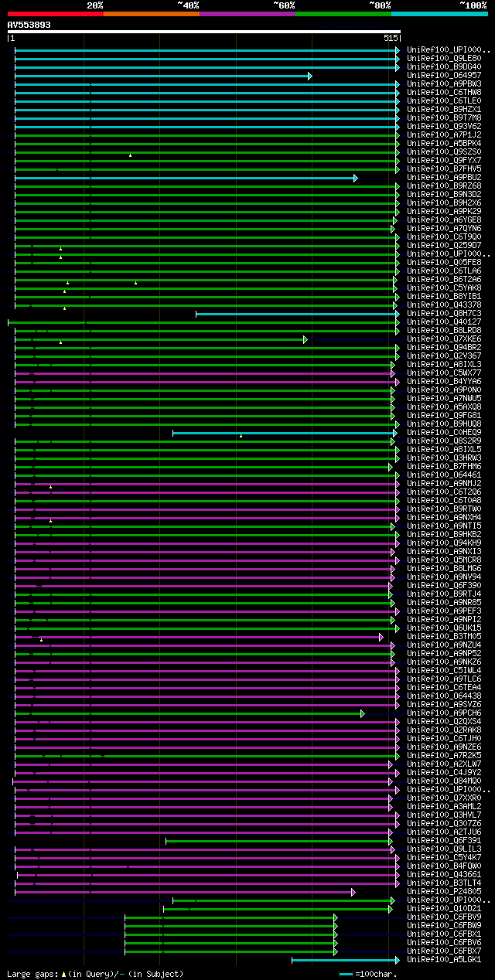
Task: Select label UniRef100_Q9LIL3
Action: pos(444,849)
